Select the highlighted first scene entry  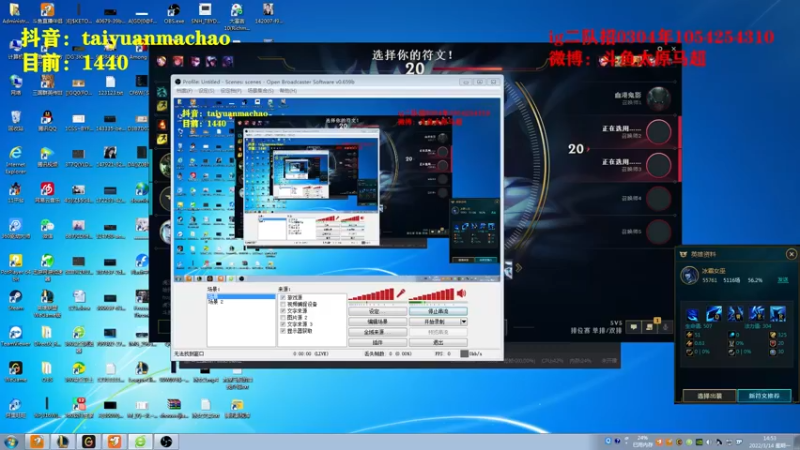241,296
